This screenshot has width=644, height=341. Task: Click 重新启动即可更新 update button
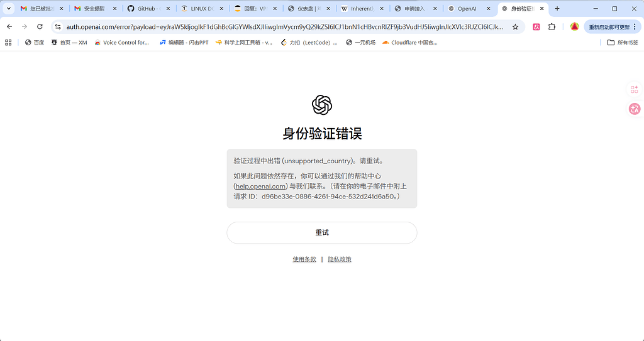[609, 27]
